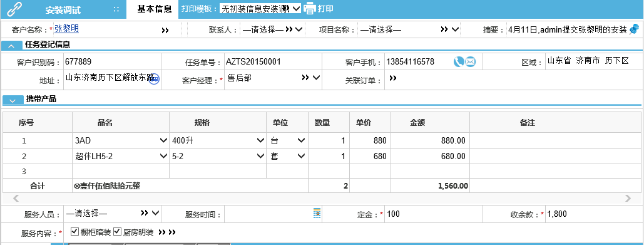Click the double arrow next to 服务人员
Screen dimensions: 644x245
click(x=145, y=212)
